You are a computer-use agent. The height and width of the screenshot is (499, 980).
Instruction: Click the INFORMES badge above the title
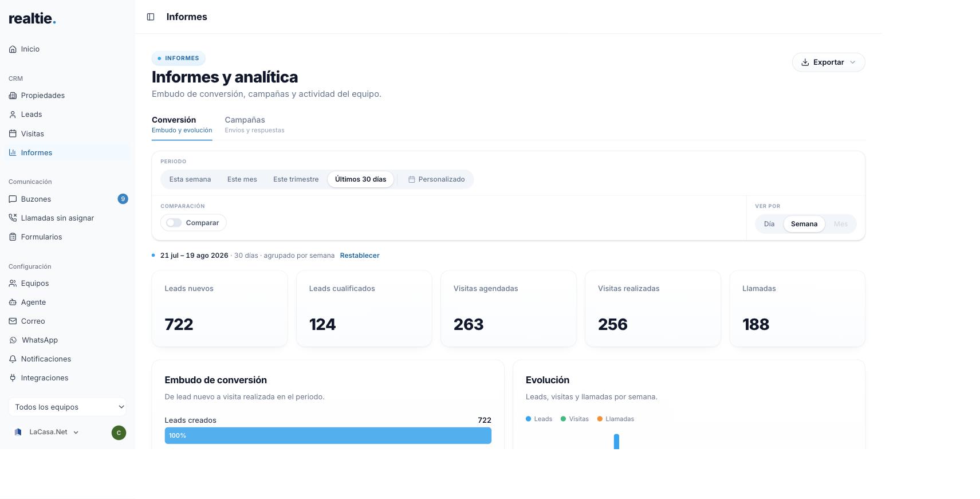pos(179,58)
